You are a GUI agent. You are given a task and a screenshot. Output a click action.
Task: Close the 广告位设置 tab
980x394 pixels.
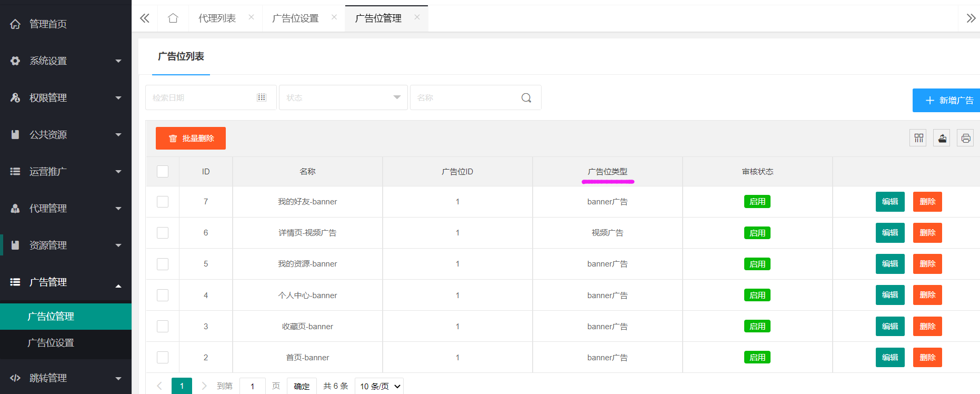tap(334, 17)
